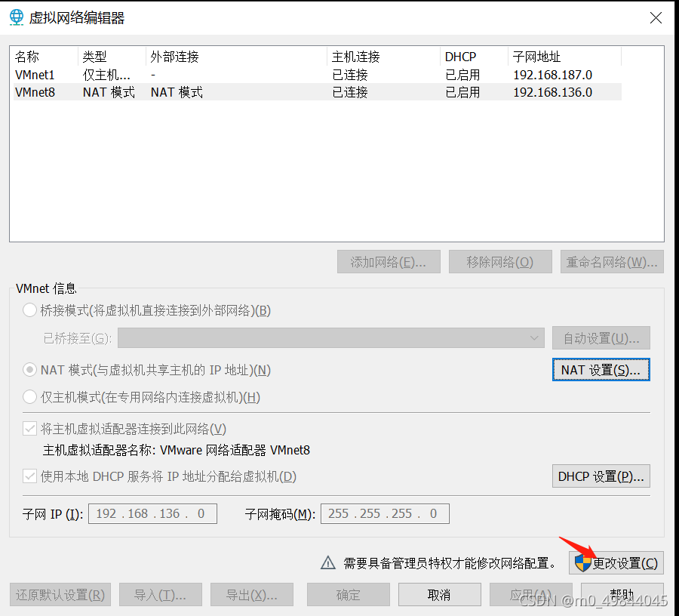Click the 子网地址 column header
The width and height of the screenshot is (679, 616).
pos(564,57)
